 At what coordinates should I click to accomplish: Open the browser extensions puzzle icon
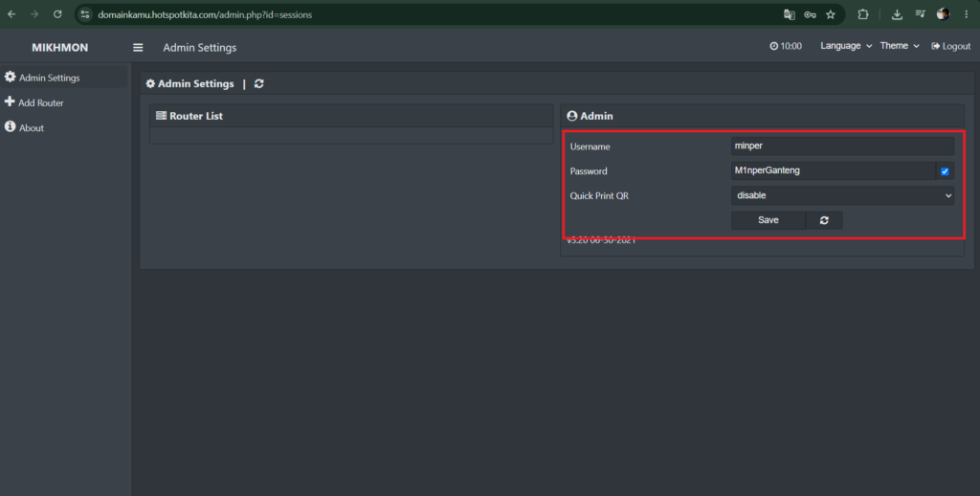863,14
